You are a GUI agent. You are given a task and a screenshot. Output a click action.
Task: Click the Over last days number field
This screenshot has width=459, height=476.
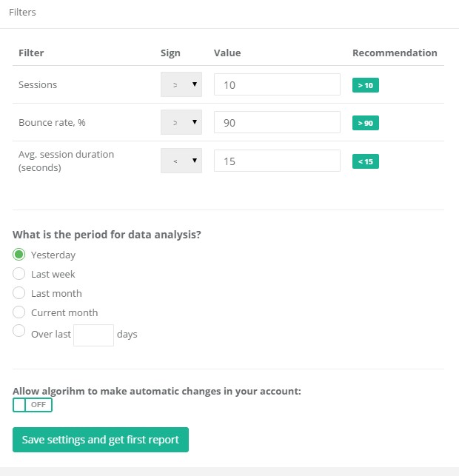(93, 335)
